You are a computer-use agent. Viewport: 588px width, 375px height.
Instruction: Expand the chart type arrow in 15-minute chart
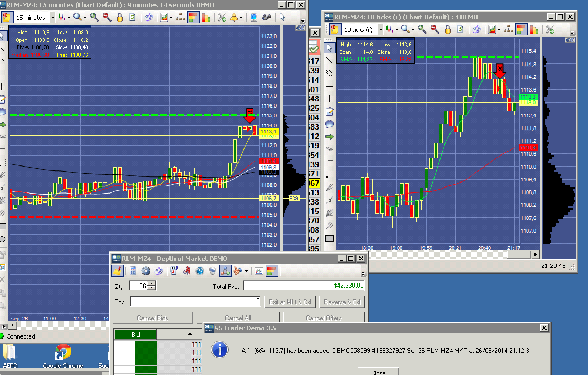coord(68,18)
